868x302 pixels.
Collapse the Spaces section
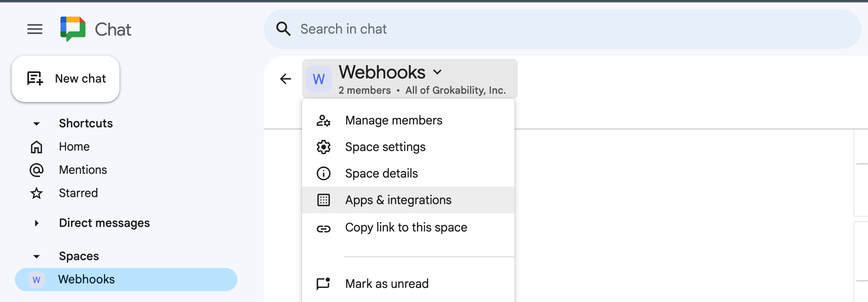tap(37, 256)
